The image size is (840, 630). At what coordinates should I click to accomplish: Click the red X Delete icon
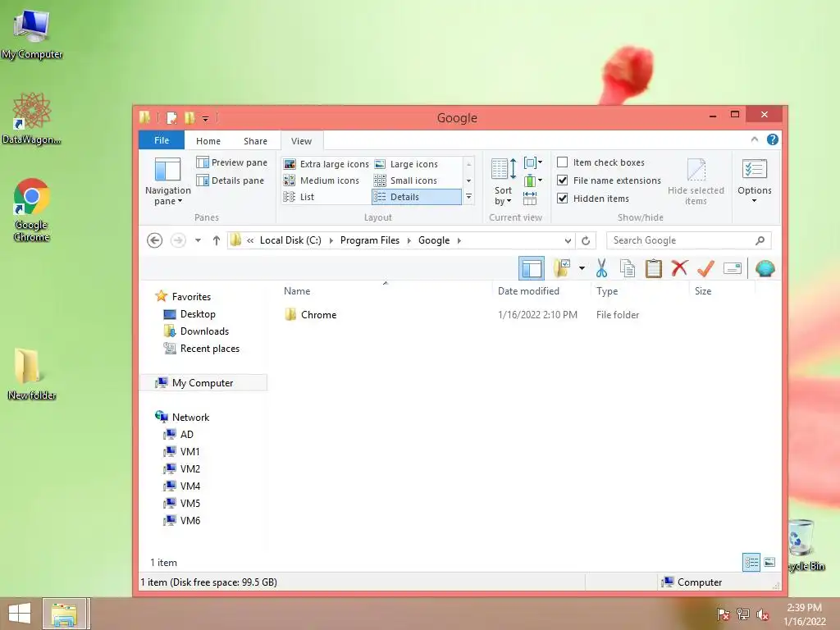click(679, 268)
